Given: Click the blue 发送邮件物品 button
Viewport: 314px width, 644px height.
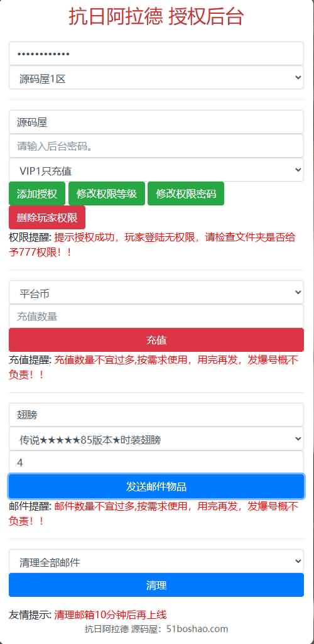Looking at the screenshot, I should tap(156, 487).
